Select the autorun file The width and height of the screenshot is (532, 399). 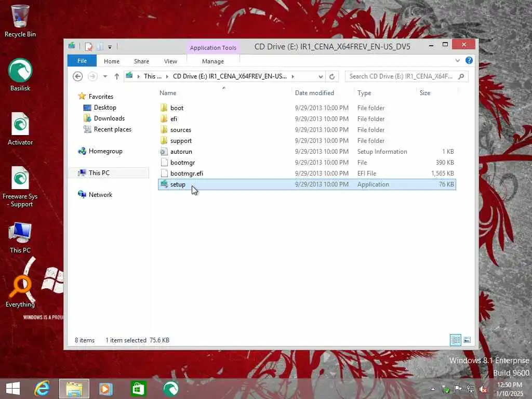[307, 151]
